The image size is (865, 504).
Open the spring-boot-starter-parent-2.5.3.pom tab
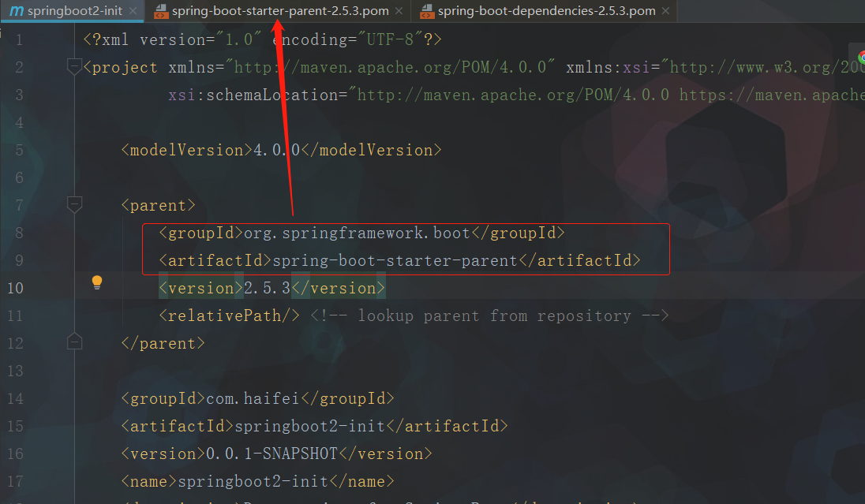[280, 11]
